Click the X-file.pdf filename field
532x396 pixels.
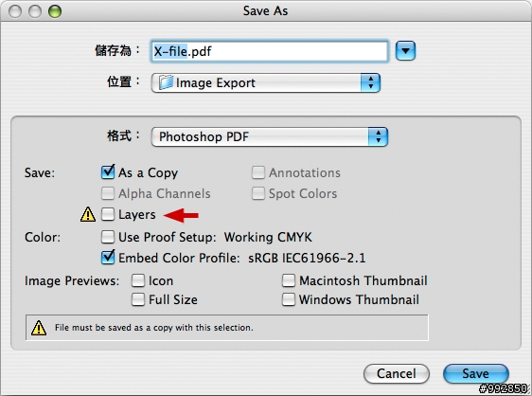pyautogui.click(x=270, y=51)
